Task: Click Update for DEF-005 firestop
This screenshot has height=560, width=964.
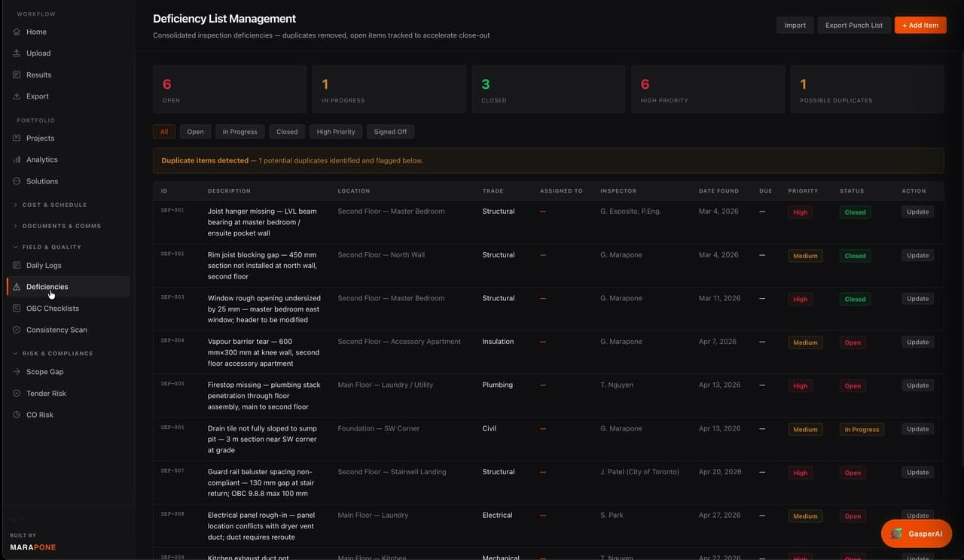Action: [917, 385]
